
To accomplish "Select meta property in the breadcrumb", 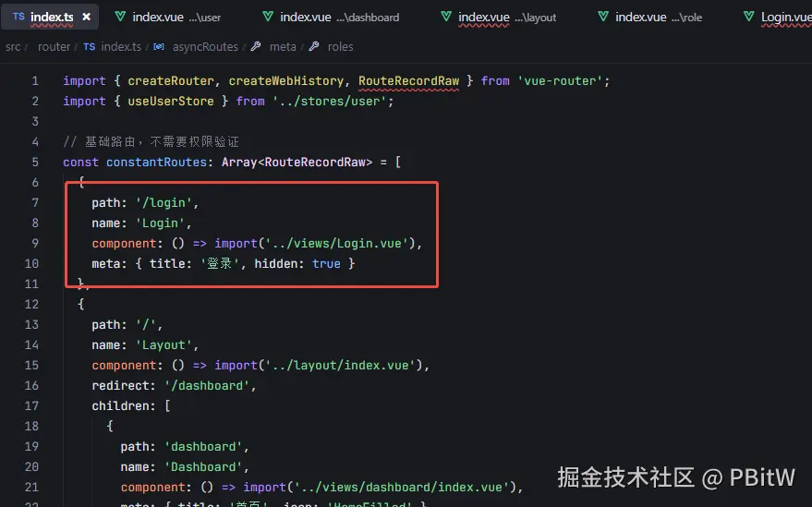I will (283, 46).
